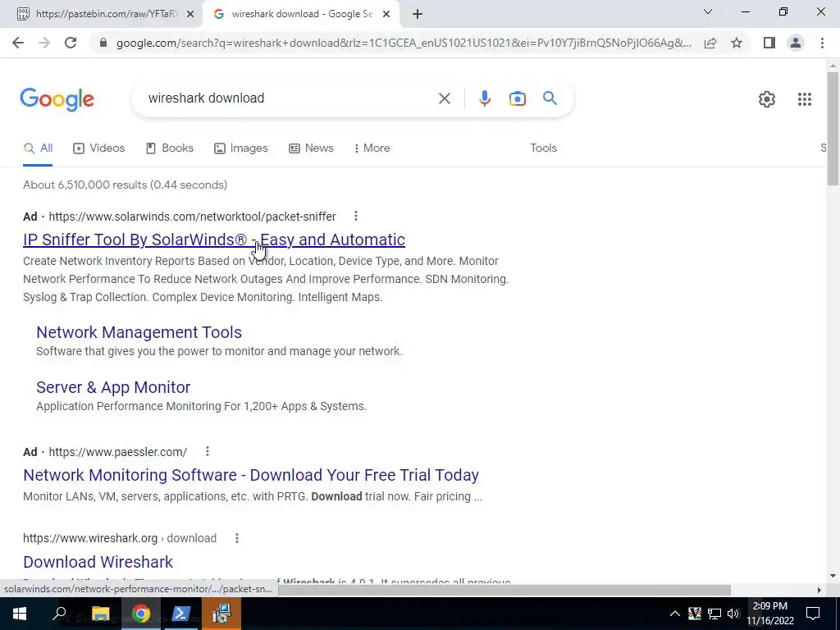Open the Chrome profile avatar
This screenshot has height=630, width=840.
tap(796, 43)
